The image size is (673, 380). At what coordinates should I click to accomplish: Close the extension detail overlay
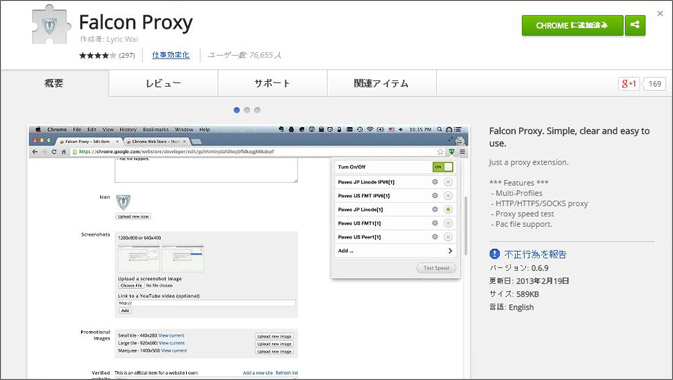point(660,14)
